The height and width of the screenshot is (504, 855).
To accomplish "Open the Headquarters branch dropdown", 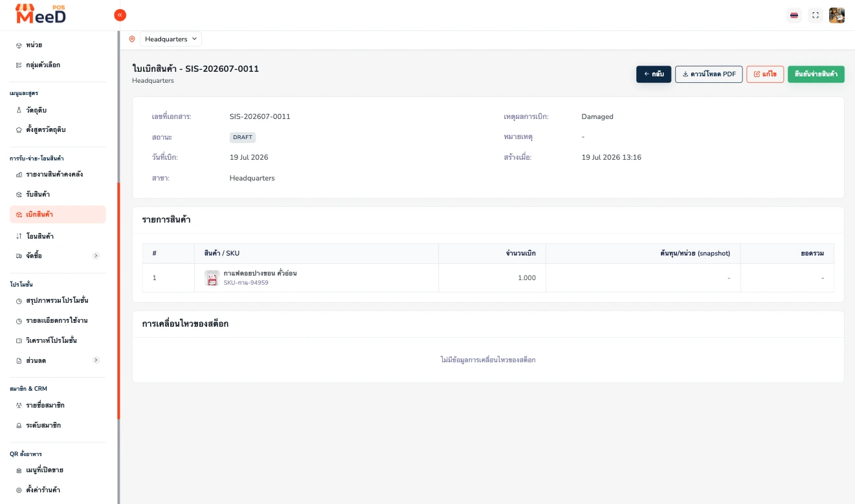I will point(171,39).
